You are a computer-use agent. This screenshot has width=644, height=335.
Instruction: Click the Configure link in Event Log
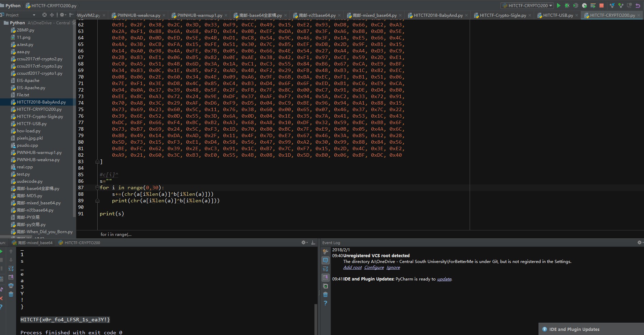click(374, 267)
